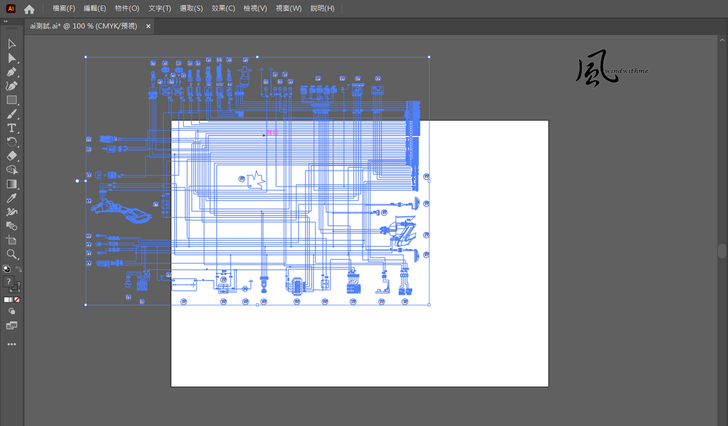Set fill to None in toolbar

click(17, 299)
